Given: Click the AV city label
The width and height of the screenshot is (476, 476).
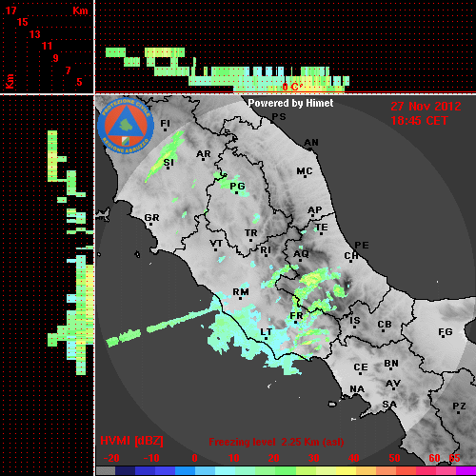Looking at the screenshot, I should tap(393, 384).
